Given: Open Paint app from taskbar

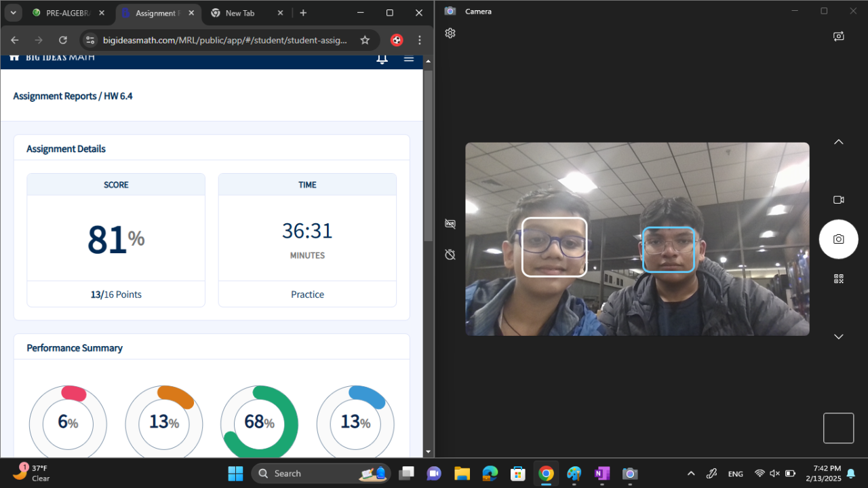Looking at the screenshot, I should (574, 473).
